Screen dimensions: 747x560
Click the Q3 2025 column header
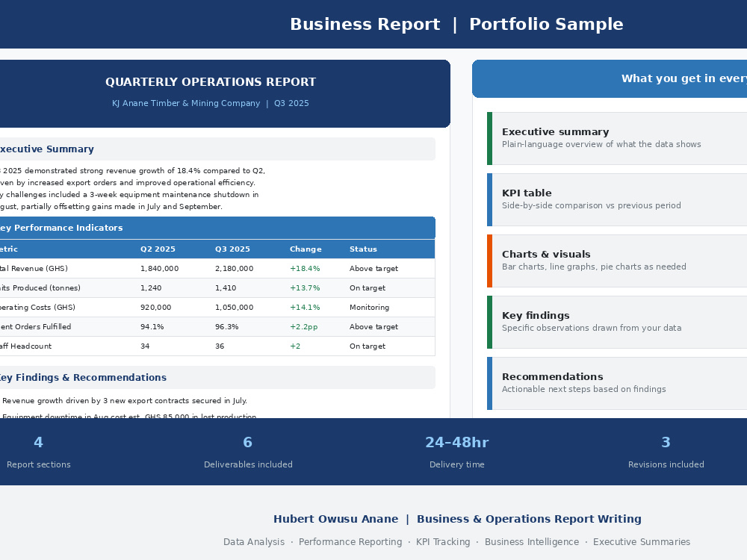(232, 249)
